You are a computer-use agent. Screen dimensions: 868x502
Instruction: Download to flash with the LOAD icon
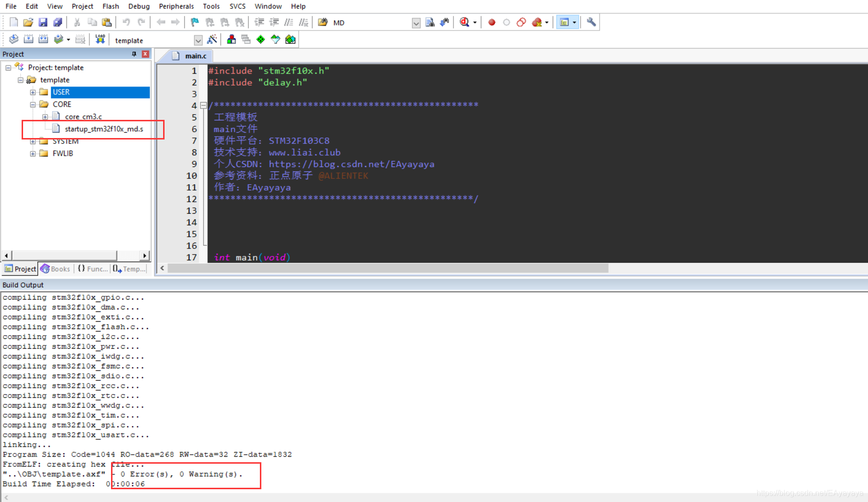(x=100, y=39)
